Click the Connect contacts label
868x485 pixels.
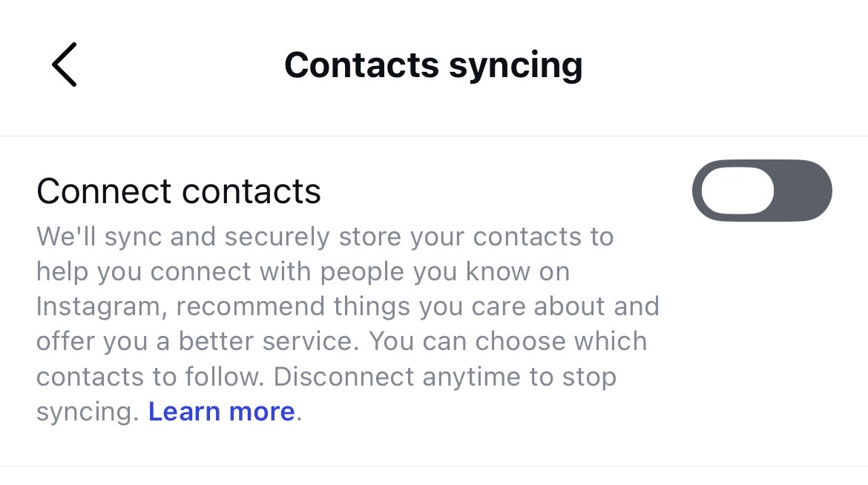coord(179,191)
